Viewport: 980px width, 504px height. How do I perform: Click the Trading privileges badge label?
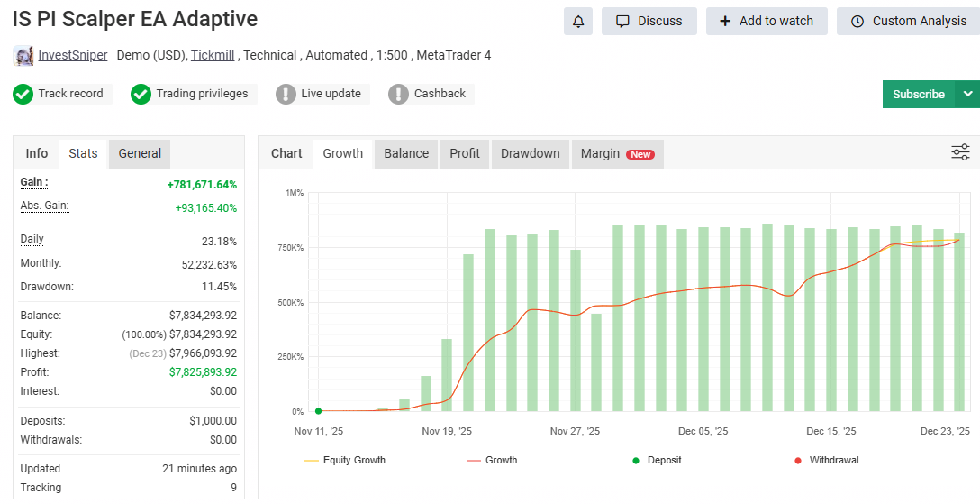[x=202, y=94]
